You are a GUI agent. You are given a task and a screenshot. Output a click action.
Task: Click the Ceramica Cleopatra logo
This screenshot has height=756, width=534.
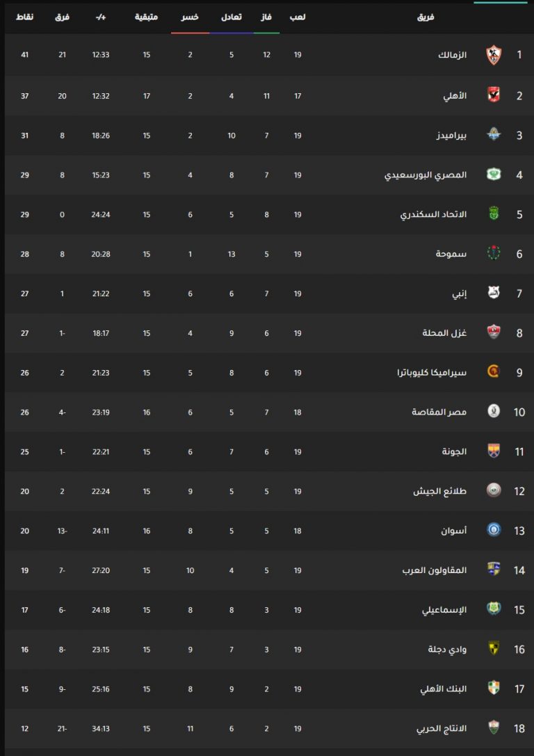tap(494, 371)
